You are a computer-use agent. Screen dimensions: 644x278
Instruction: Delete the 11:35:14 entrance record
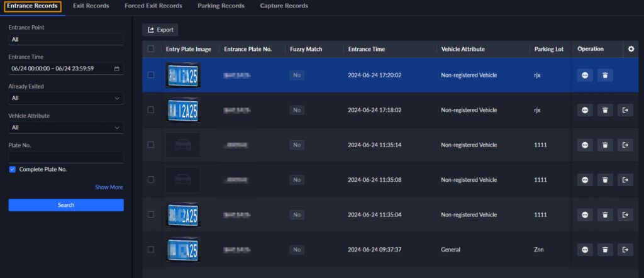click(x=604, y=145)
